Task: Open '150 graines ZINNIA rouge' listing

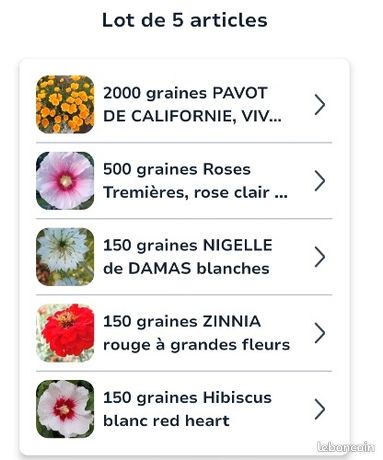Action: 184,333
